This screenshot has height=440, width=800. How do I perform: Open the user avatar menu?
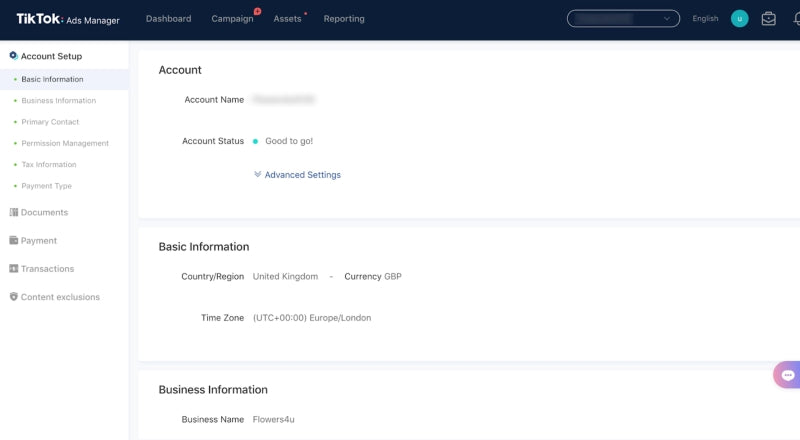click(x=739, y=19)
